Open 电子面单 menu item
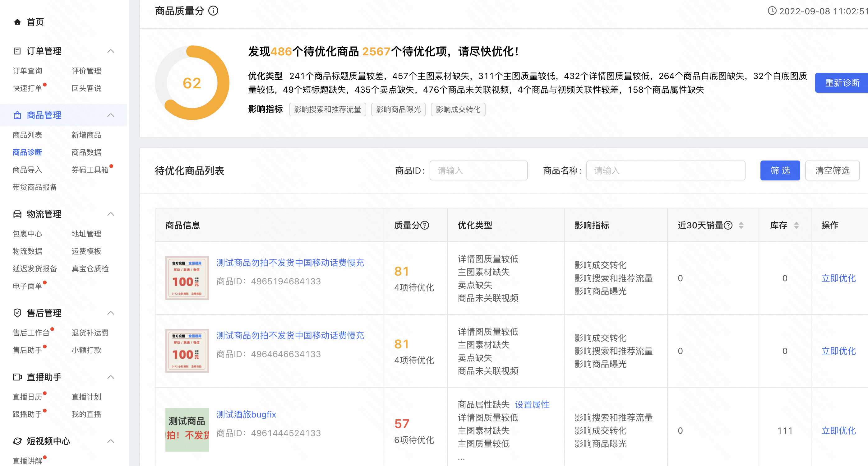Screen dimensions: 868x466 pos(27,286)
